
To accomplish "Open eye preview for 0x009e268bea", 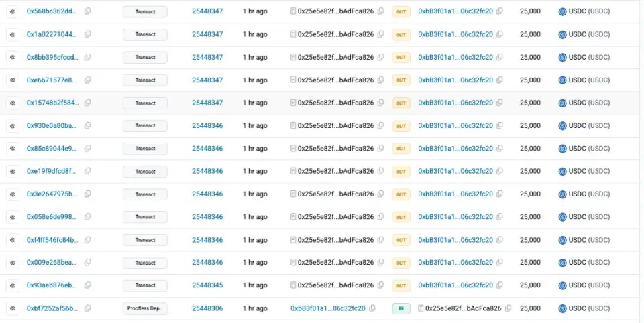I will pyautogui.click(x=13, y=263).
